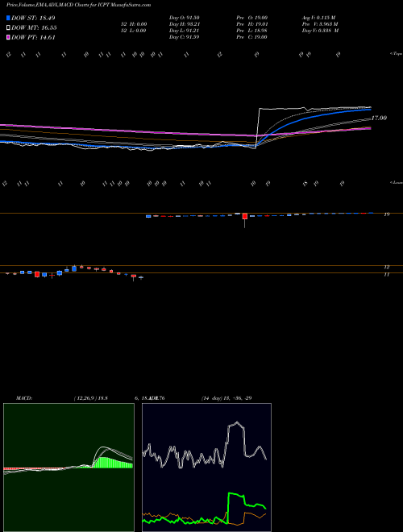Viewport: 403px width, 532px height.
Task: Click the 'Day C: 91.59' value
Action: (185, 37)
